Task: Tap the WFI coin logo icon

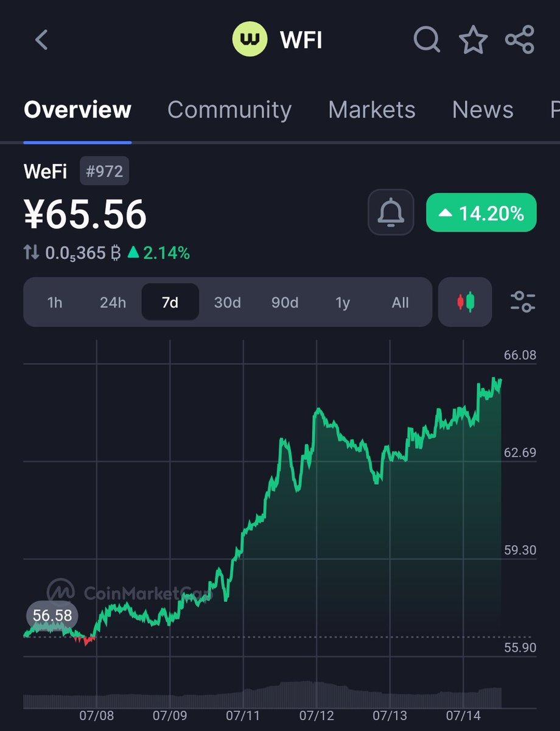Action: 250,40
